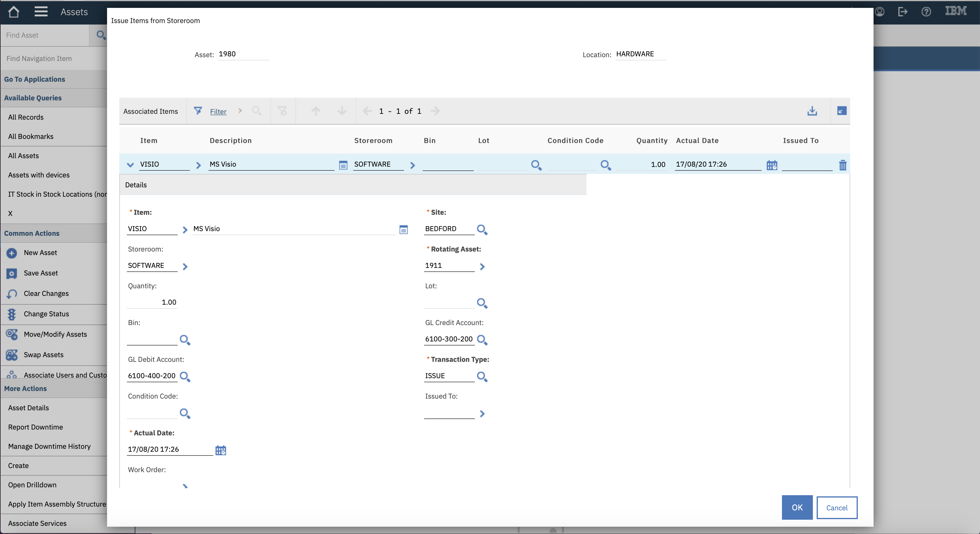980x534 pixels.
Task: Minimize the Associated Items table section
Action: 841,111
